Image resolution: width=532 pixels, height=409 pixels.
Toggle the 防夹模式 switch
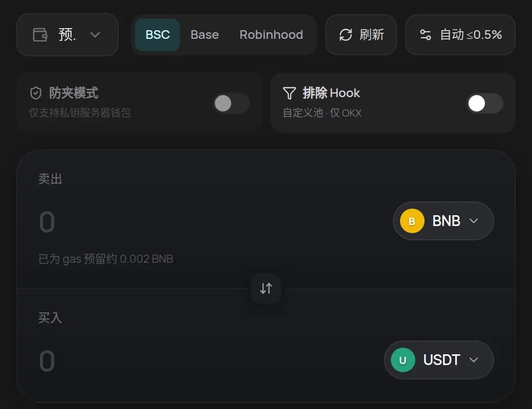[x=231, y=103]
